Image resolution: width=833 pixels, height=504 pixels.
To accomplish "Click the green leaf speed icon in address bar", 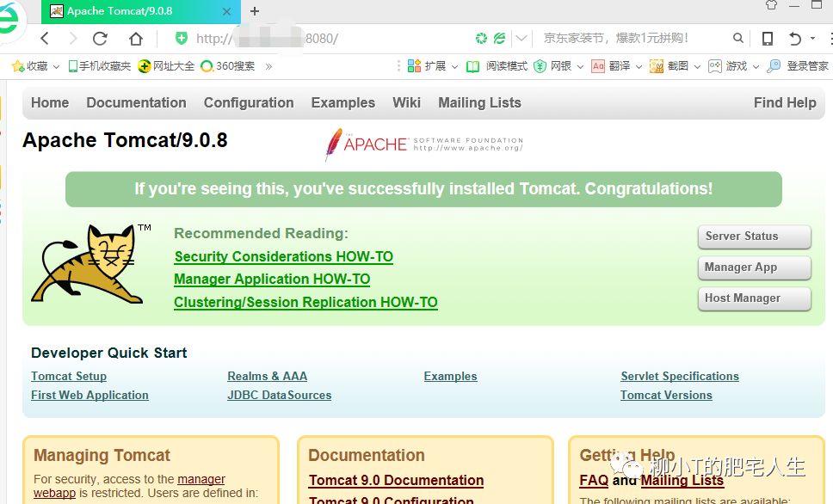I will 499,38.
